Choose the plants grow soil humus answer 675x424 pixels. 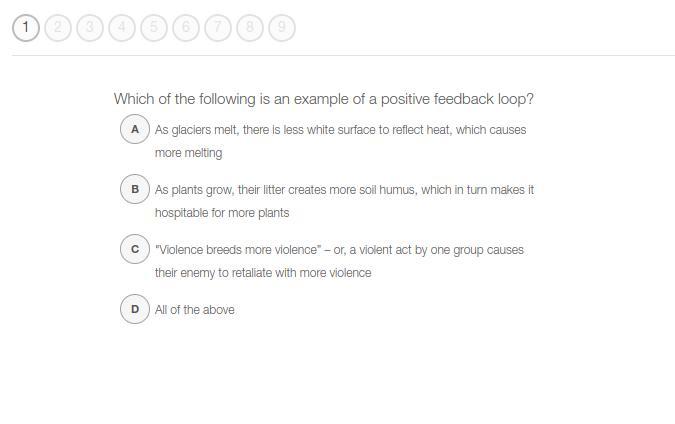(344, 190)
